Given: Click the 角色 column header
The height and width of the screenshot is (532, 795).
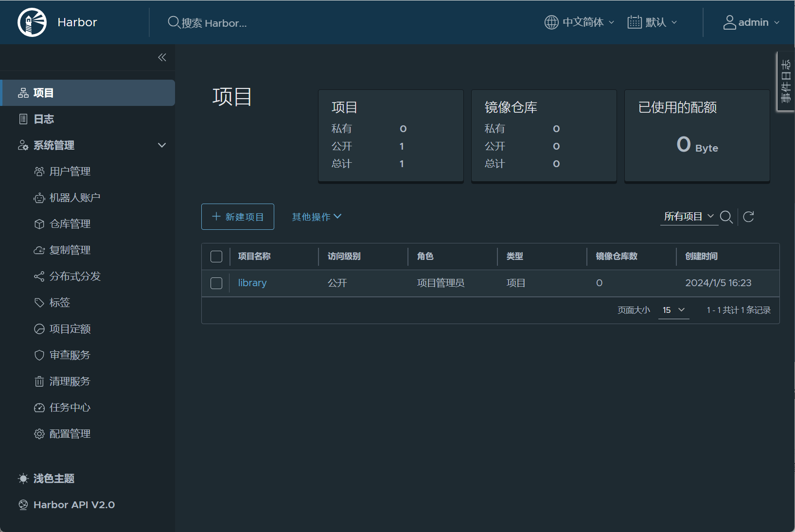Looking at the screenshot, I should tap(425, 256).
